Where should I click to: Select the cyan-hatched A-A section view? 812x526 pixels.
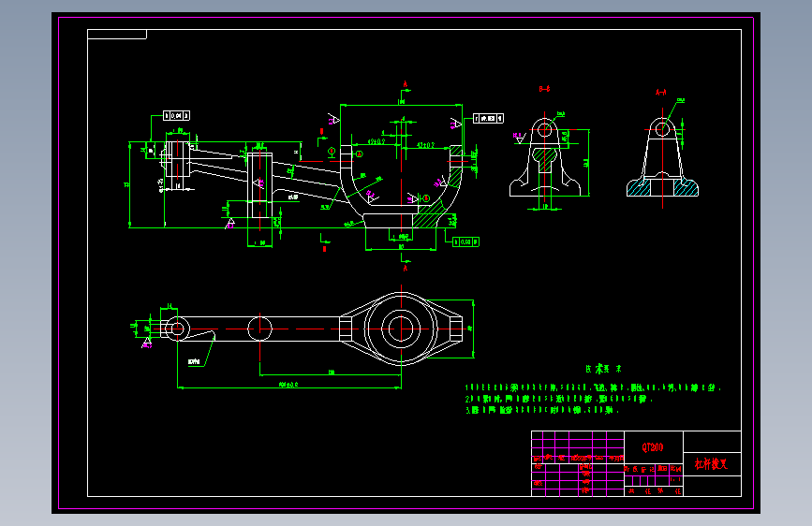click(662, 157)
